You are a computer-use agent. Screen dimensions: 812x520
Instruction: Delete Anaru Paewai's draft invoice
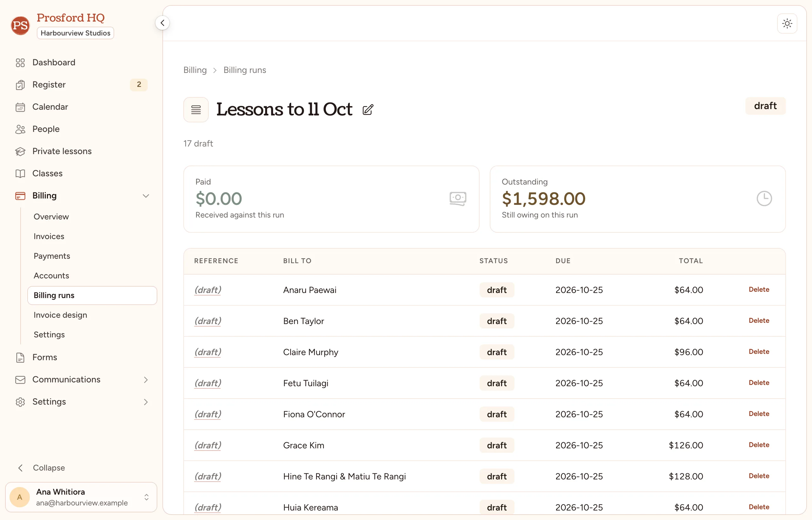[x=759, y=289]
